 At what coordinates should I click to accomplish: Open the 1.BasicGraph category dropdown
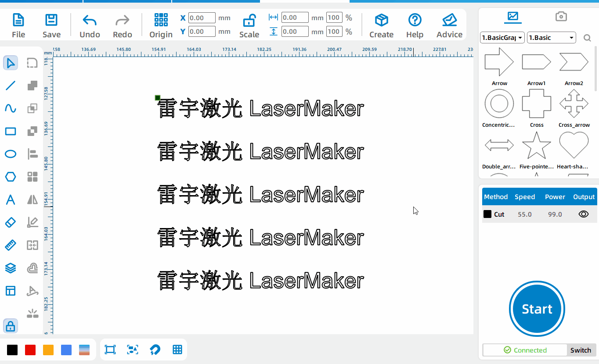[x=502, y=38]
